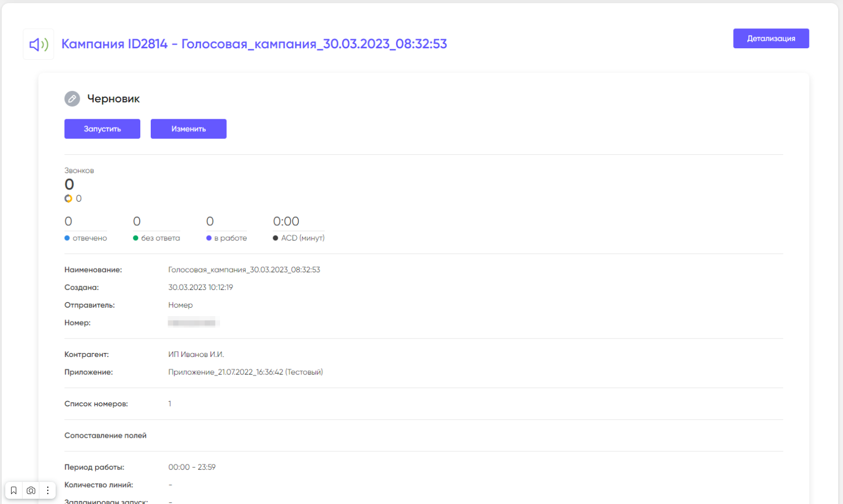
Task: Click the speaker voice campaign icon
Action: (38, 45)
